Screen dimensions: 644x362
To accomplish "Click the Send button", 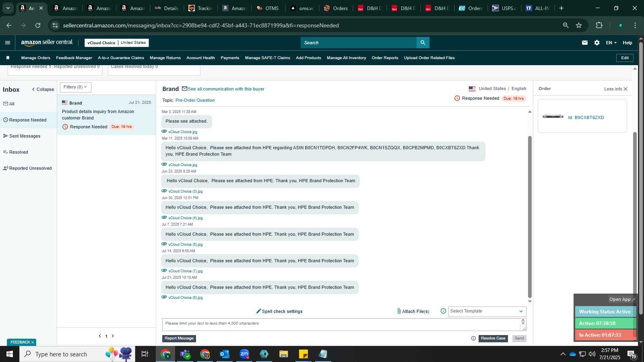I will click(x=519, y=339).
